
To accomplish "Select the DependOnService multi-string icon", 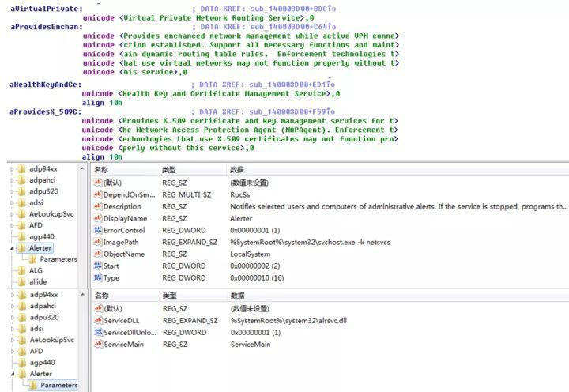I will [x=98, y=194].
